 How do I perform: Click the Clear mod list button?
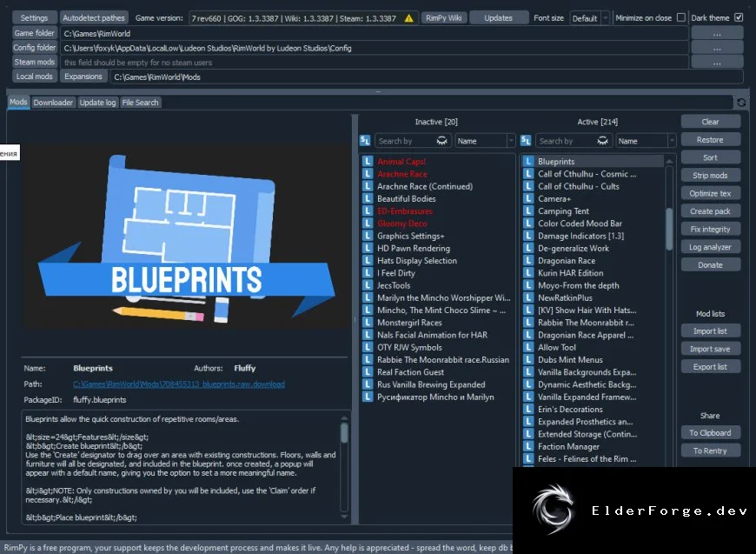click(710, 122)
